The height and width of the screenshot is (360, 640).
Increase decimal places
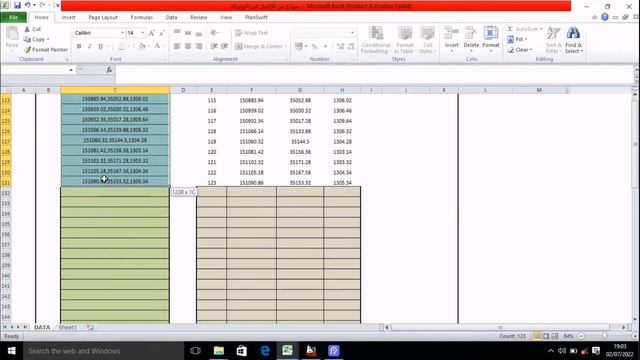(340, 46)
